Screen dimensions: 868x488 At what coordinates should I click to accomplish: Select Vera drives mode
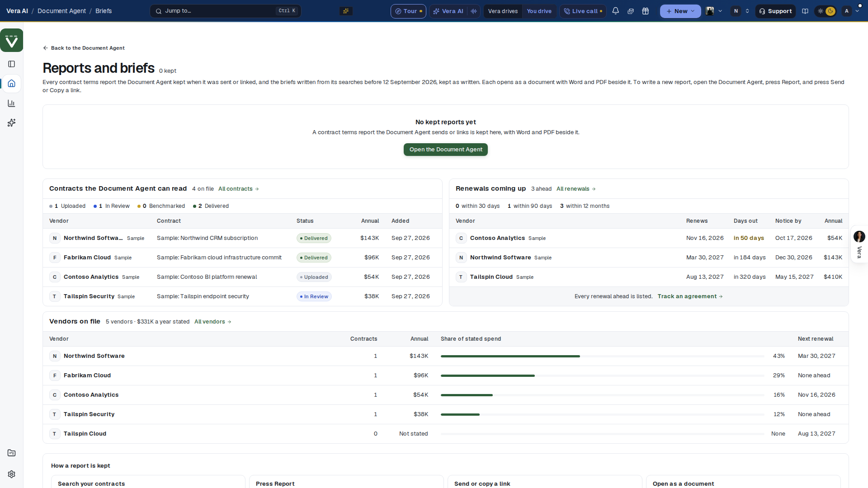tap(503, 11)
